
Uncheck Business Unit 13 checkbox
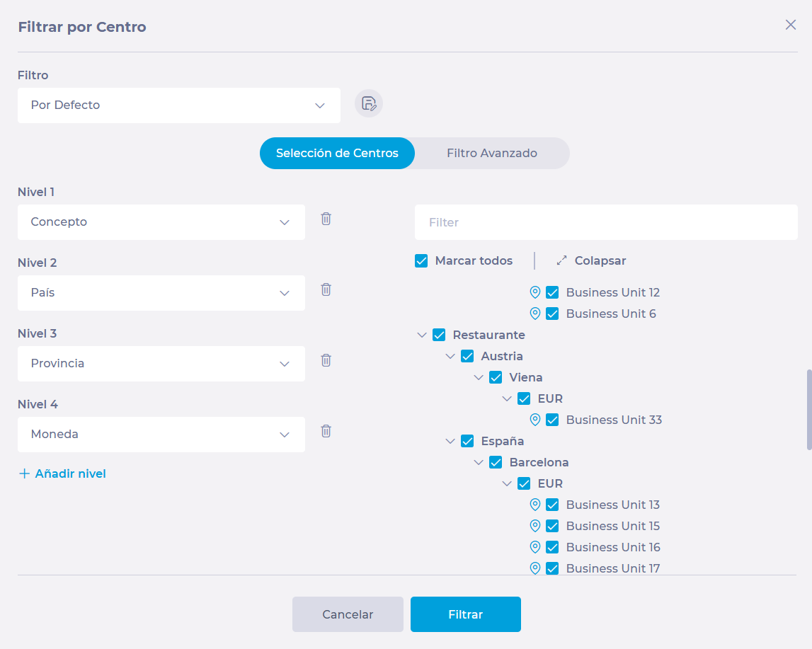click(553, 505)
